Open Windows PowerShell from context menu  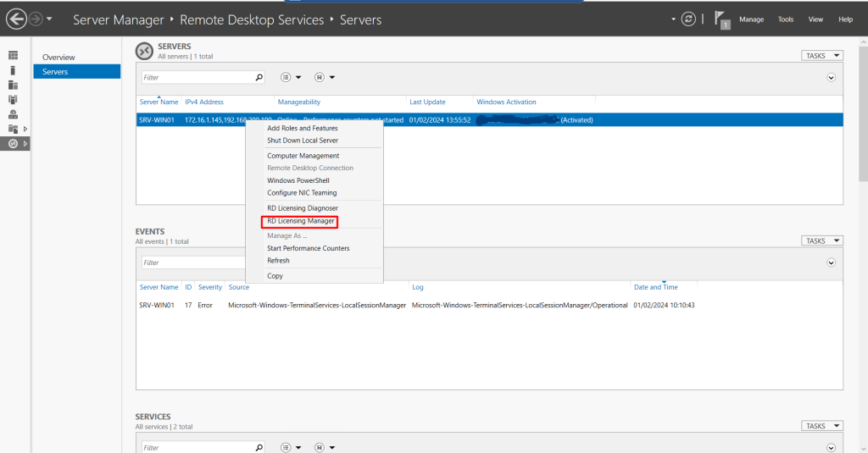[x=298, y=180]
